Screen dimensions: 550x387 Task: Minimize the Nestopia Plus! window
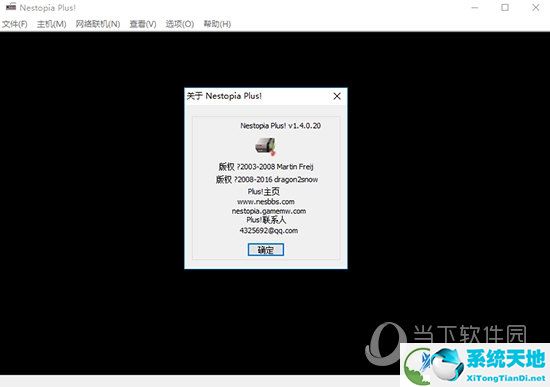475,7
